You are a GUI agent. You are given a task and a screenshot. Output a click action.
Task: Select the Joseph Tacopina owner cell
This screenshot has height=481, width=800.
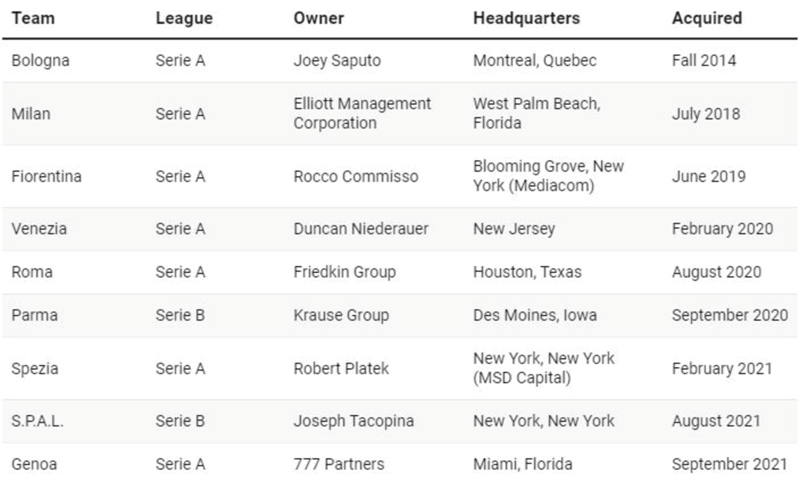point(351,422)
